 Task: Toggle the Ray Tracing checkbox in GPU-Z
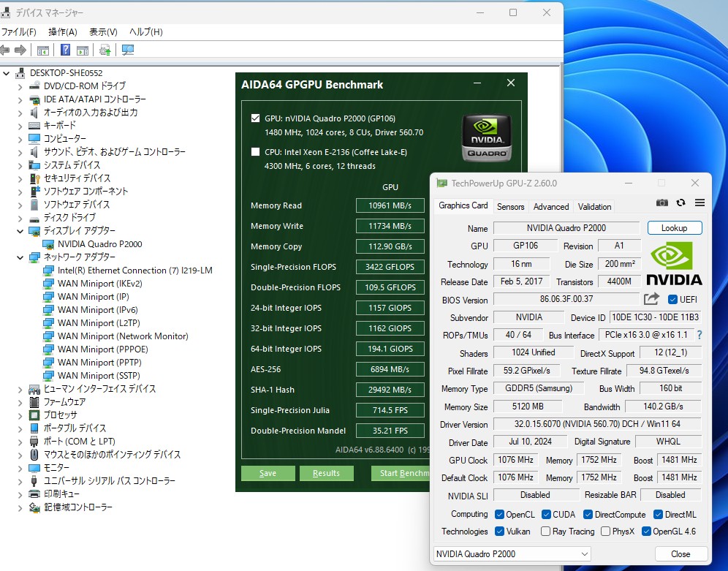[x=545, y=532]
